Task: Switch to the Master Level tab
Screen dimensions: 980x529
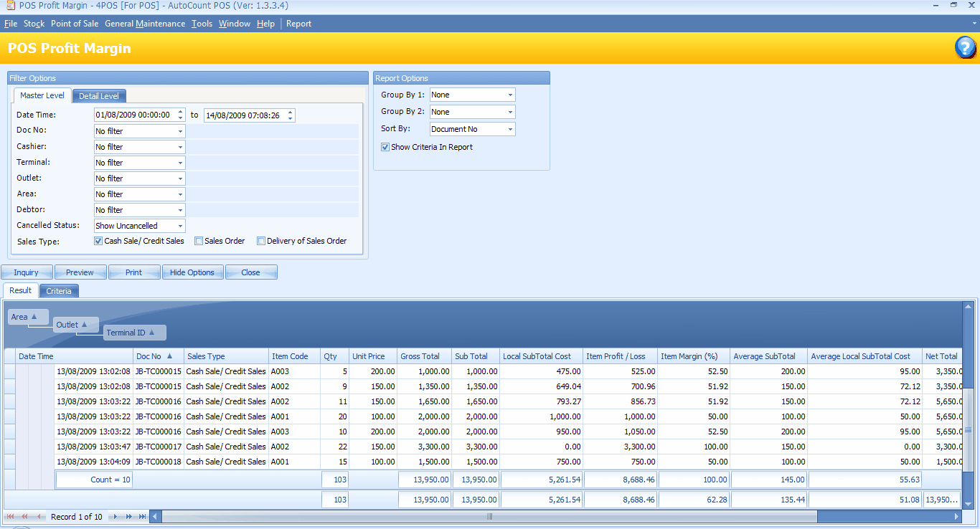Action: pyautogui.click(x=42, y=95)
